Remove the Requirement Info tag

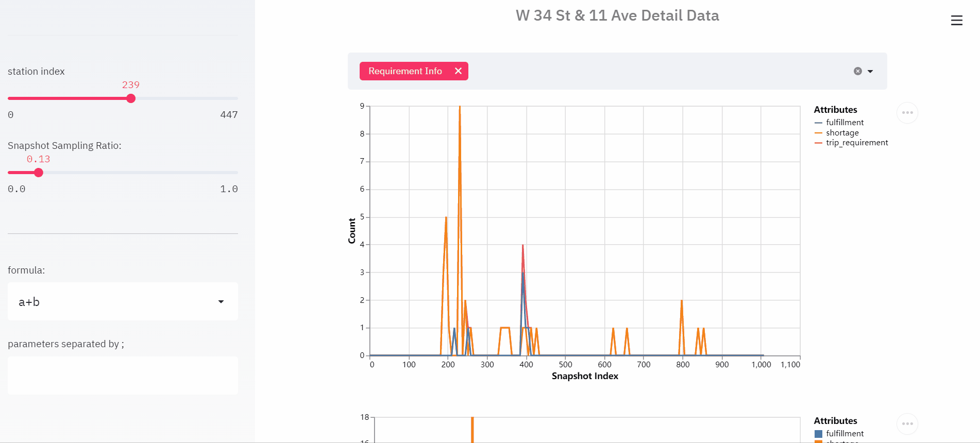458,71
